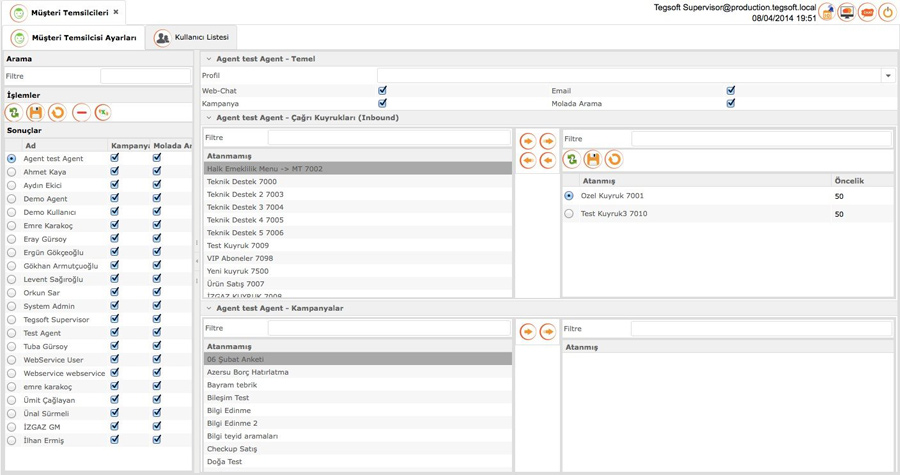900x475 pixels.
Task: Collapse the Çağrı Kuyrukları (Inbound) section
Action: [x=209, y=118]
